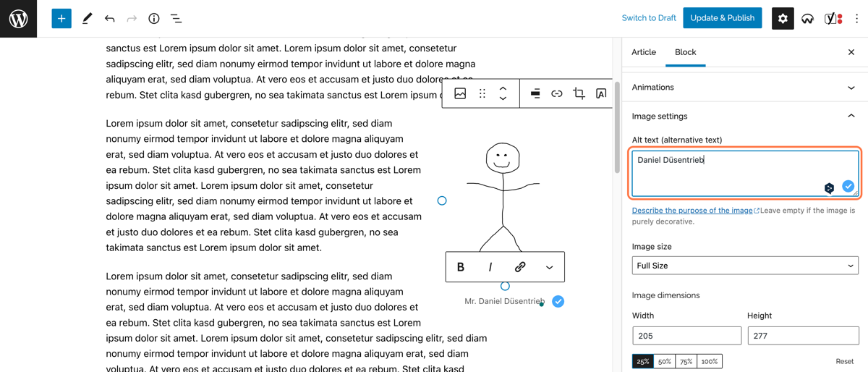
Task: Close the settings sidebar
Action: pyautogui.click(x=851, y=52)
